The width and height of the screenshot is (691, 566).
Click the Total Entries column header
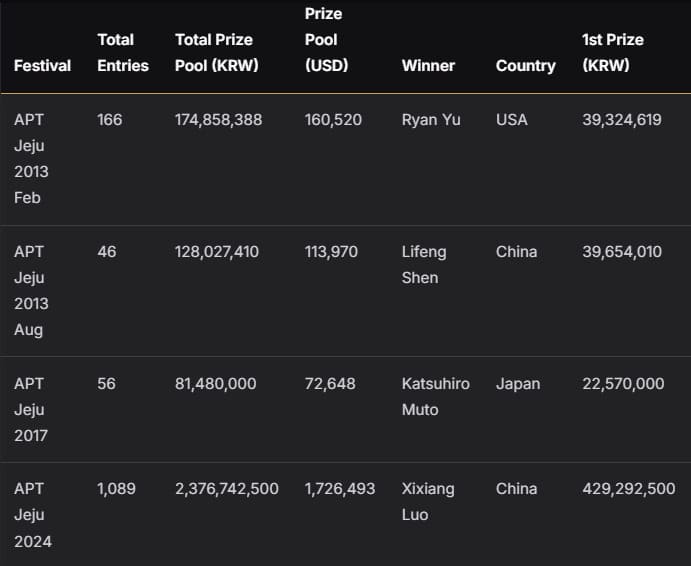pos(123,52)
